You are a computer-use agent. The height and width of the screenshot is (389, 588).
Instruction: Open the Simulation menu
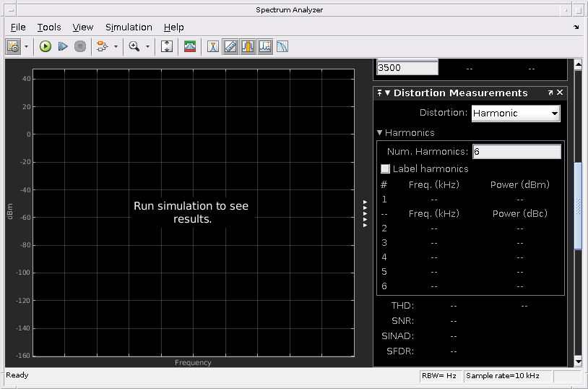(x=129, y=27)
